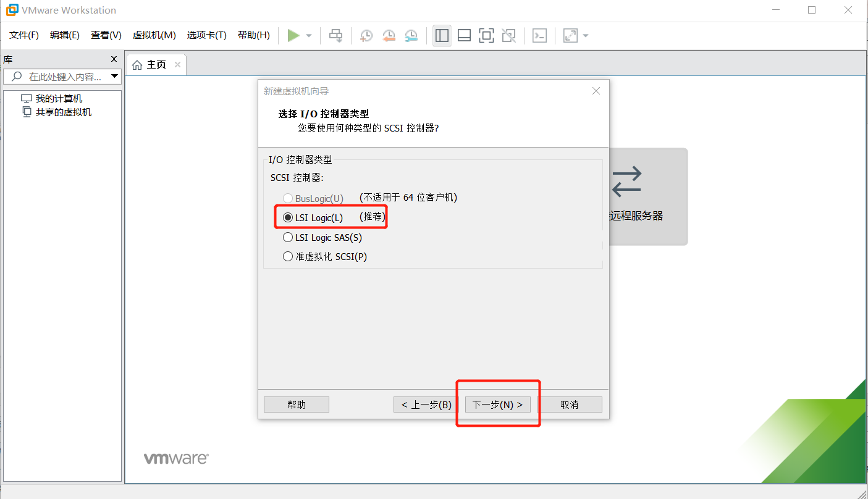Click the Unity mode toolbar icon
The height and width of the screenshot is (499, 868).
point(508,36)
